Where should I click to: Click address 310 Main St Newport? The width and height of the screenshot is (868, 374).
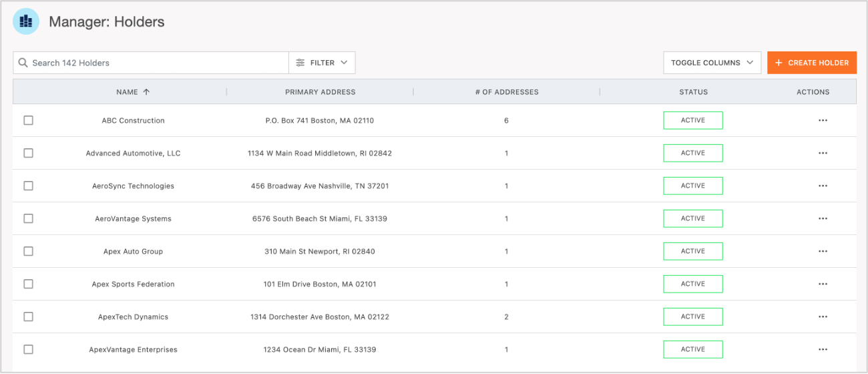click(320, 252)
